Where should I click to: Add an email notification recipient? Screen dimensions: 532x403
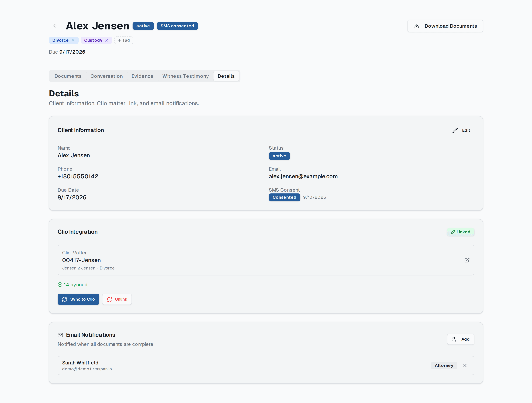[x=461, y=339]
